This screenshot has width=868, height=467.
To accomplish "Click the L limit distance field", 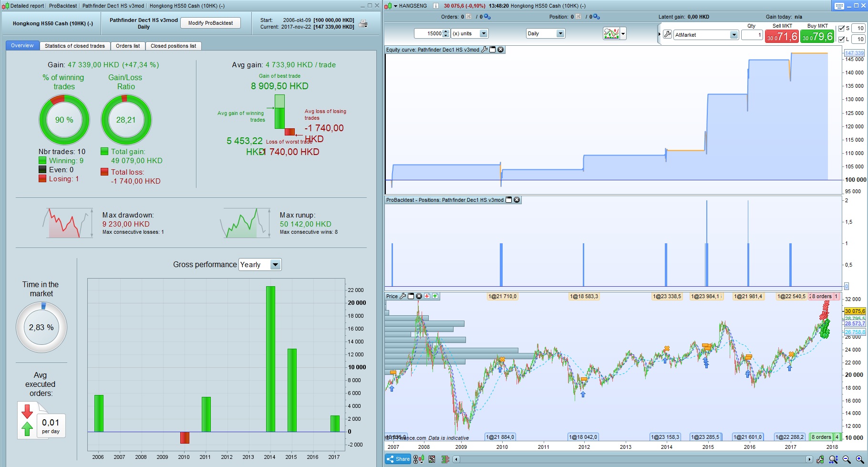I will click(858, 39).
